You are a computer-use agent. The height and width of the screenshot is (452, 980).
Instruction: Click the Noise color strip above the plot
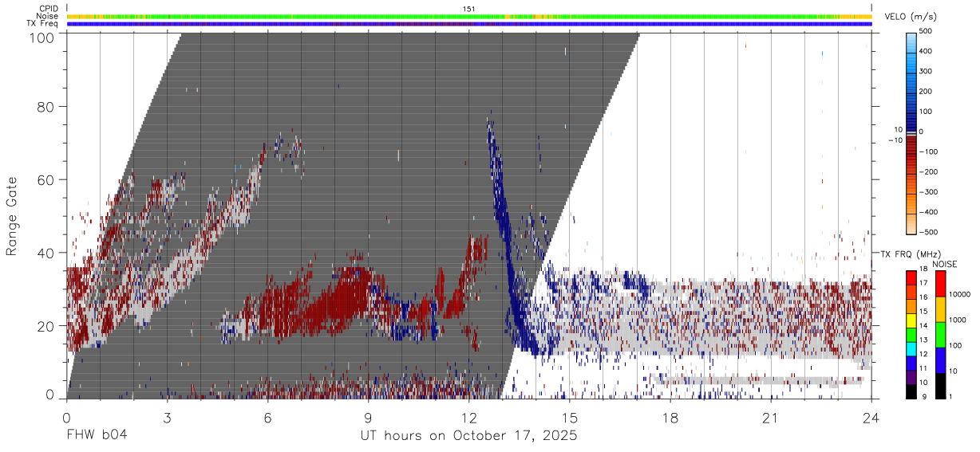click(469, 16)
